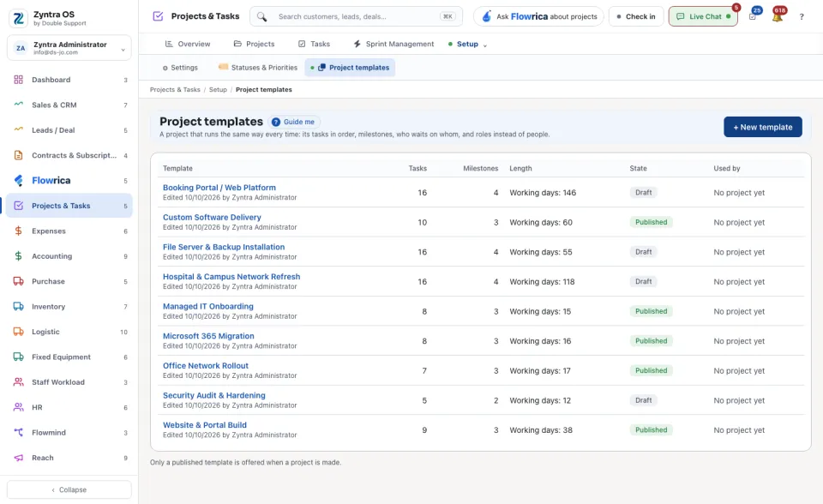823x504 pixels.
Task: Click 'Working days: 146' cell
Action: (x=543, y=193)
